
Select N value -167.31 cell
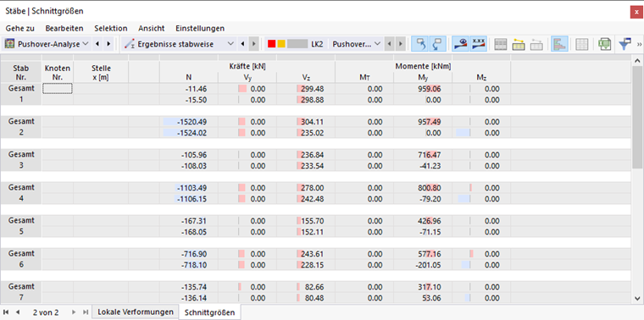point(189,221)
